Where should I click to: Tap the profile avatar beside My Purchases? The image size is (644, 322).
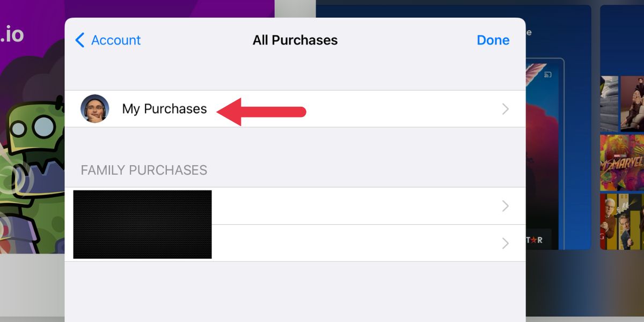(x=95, y=108)
